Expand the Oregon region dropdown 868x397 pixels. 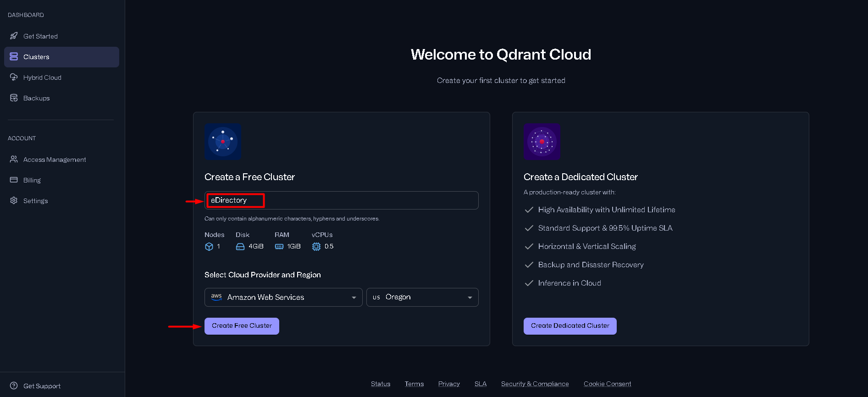[422, 297]
